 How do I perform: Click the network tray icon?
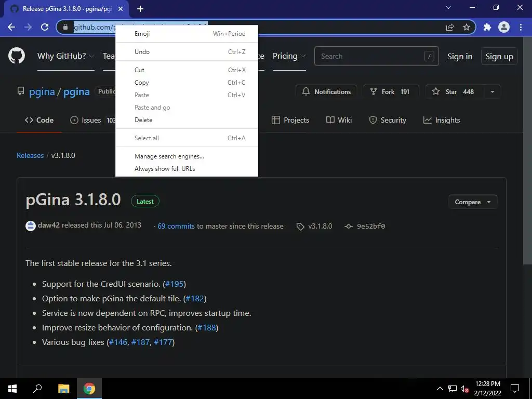tap(453, 389)
